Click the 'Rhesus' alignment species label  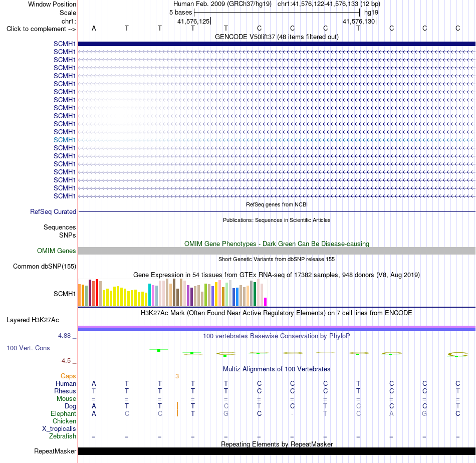coord(65,391)
